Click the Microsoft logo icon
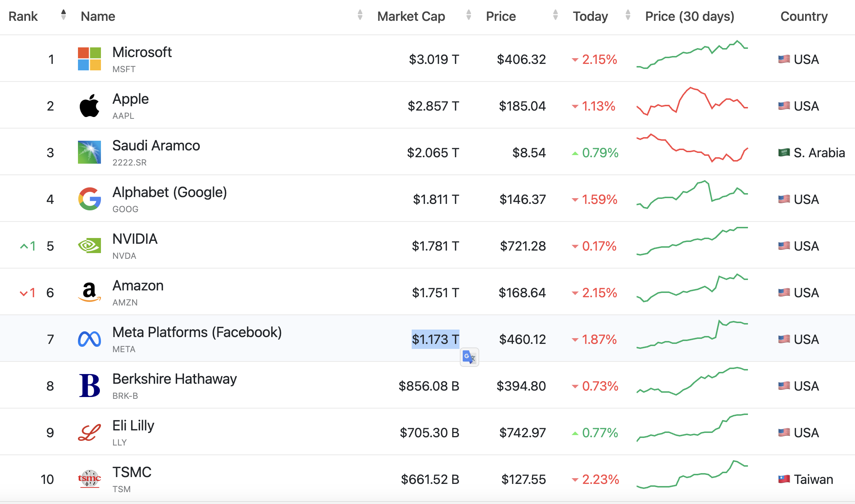The height and width of the screenshot is (504, 855). 89,59
